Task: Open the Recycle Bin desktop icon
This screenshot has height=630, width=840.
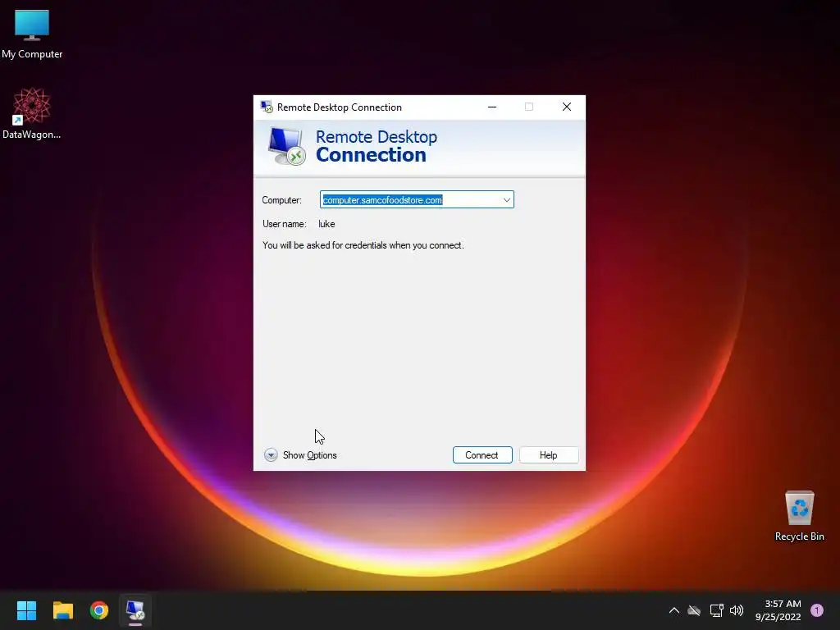Action: pos(799,516)
